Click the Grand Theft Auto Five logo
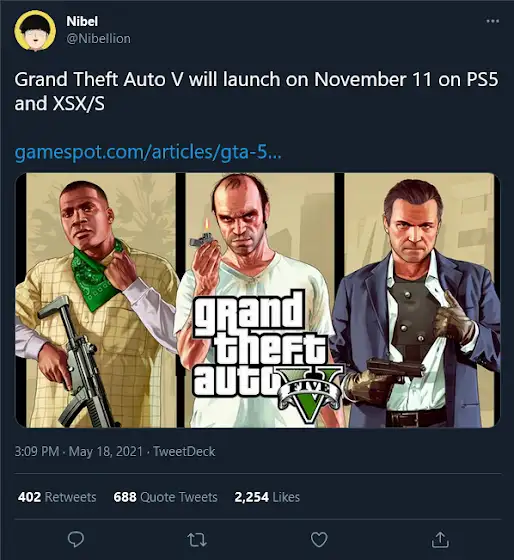This screenshot has height=560, width=514. tap(266, 355)
